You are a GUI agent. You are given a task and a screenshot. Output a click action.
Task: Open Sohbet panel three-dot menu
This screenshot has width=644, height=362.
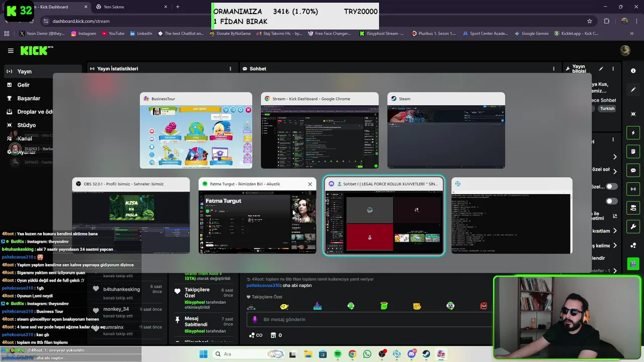553,69
